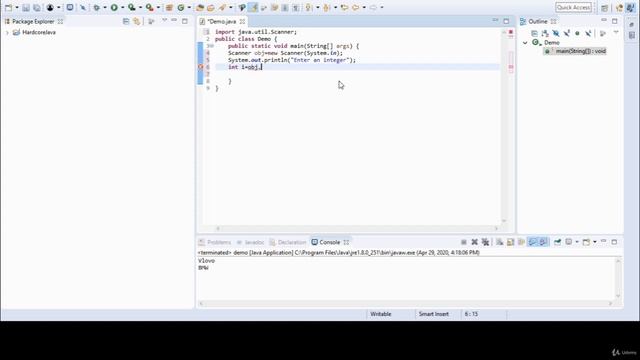This screenshot has width=640, height=360.
Task: Click Remove Launch X icon in the Console toolbar
Action: coord(474,242)
